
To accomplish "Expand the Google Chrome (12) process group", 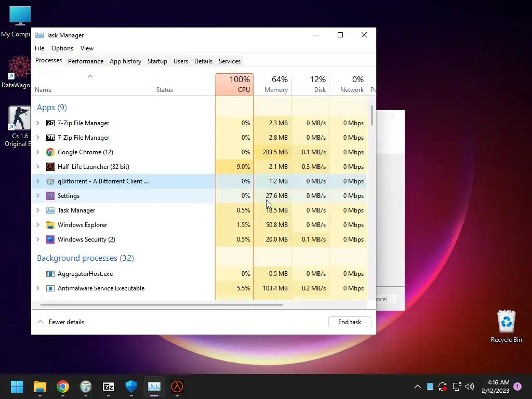I will 37,152.
